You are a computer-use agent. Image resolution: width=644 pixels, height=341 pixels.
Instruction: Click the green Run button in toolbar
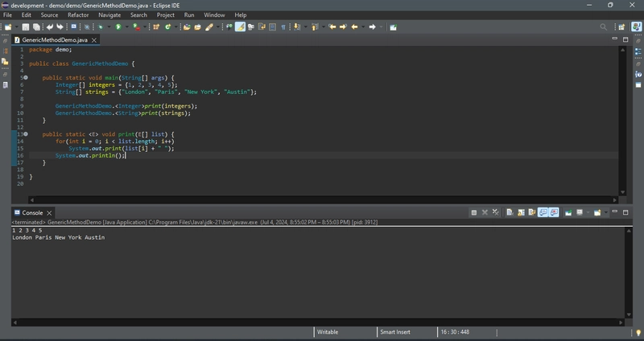coord(118,27)
